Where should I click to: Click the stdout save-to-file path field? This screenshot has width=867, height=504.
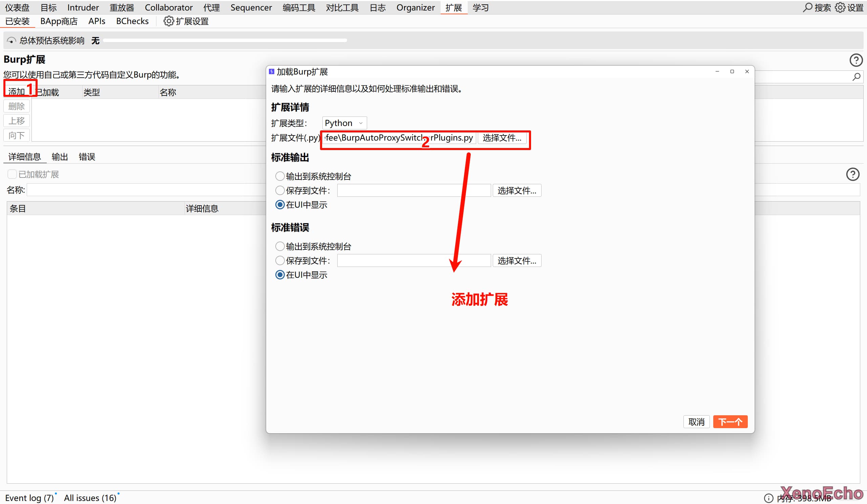click(x=414, y=190)
